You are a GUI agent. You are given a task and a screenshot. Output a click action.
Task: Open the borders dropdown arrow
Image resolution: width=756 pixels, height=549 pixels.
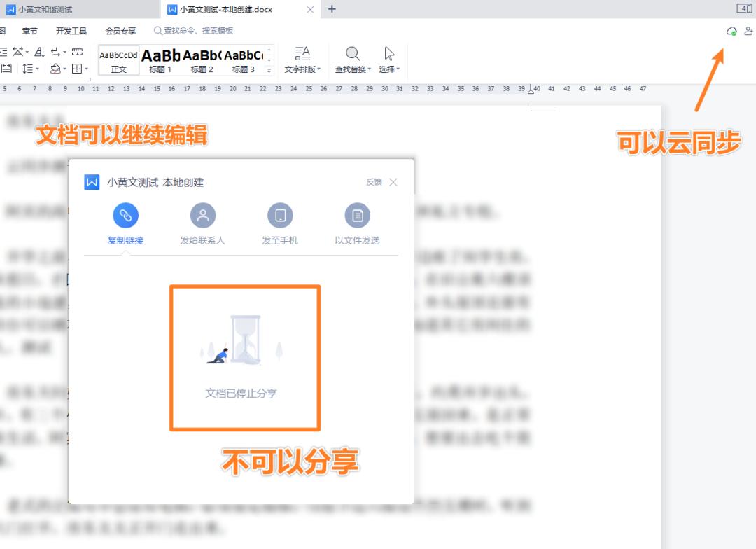(x=86, y=69)
